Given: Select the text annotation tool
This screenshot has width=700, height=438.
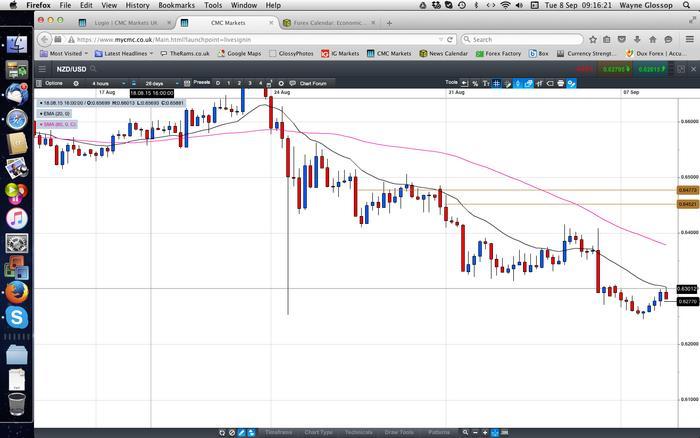Looking at the screenshot, I should tap(486, 83).
